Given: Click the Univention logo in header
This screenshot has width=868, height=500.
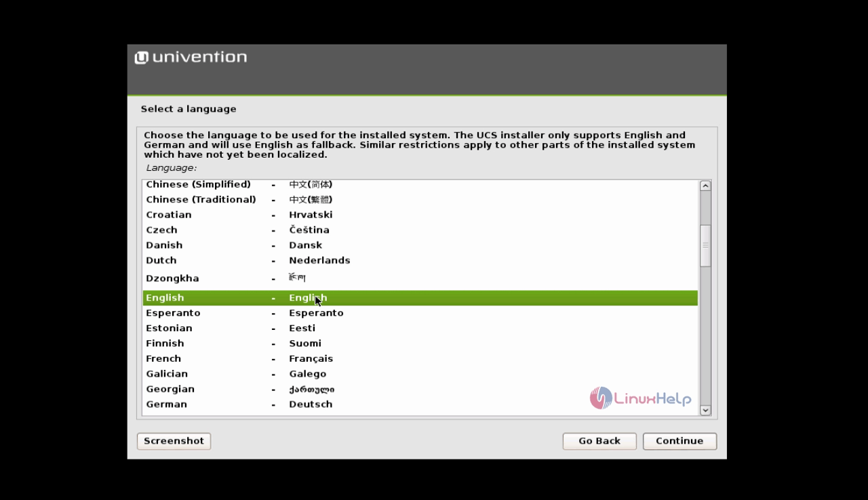Looking at the screenshot, I should 191,58.
